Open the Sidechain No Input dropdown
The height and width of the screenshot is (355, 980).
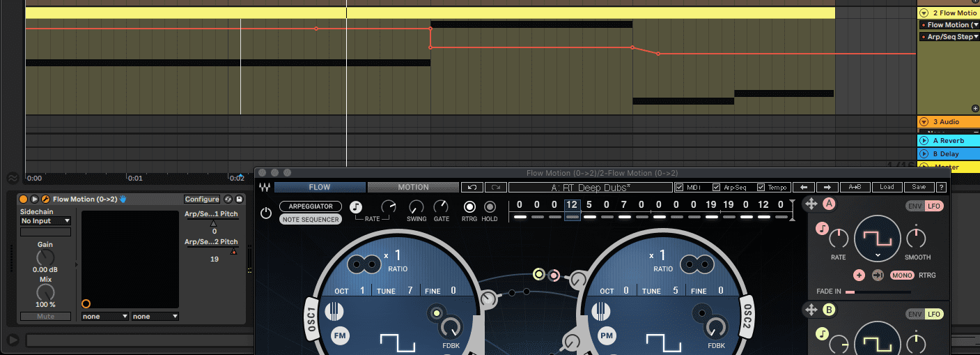point(45,221)
